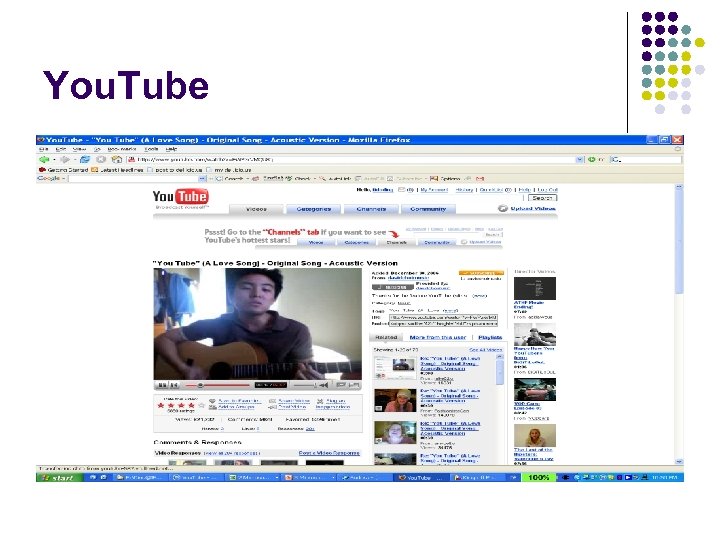Click the rewind-to-start button on video player
This screenshot has height=540, width=720.
[174, 385]
